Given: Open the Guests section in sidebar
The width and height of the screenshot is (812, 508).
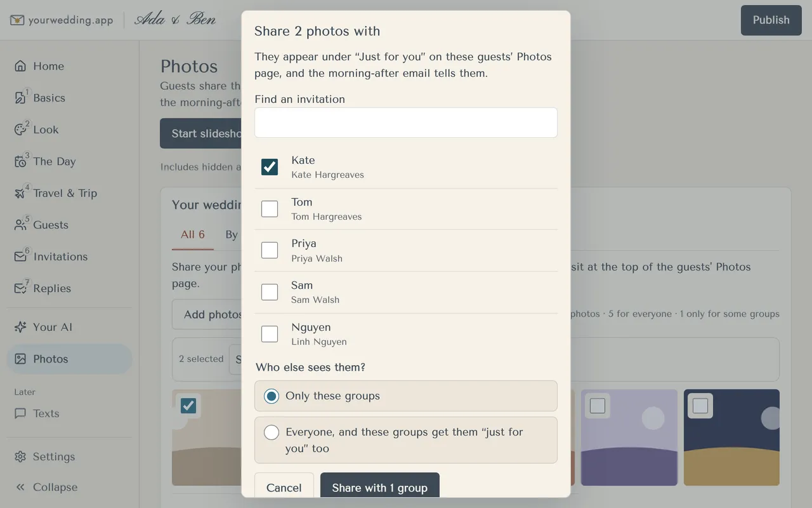Looking at the screenshot, I should coord(70,225).
